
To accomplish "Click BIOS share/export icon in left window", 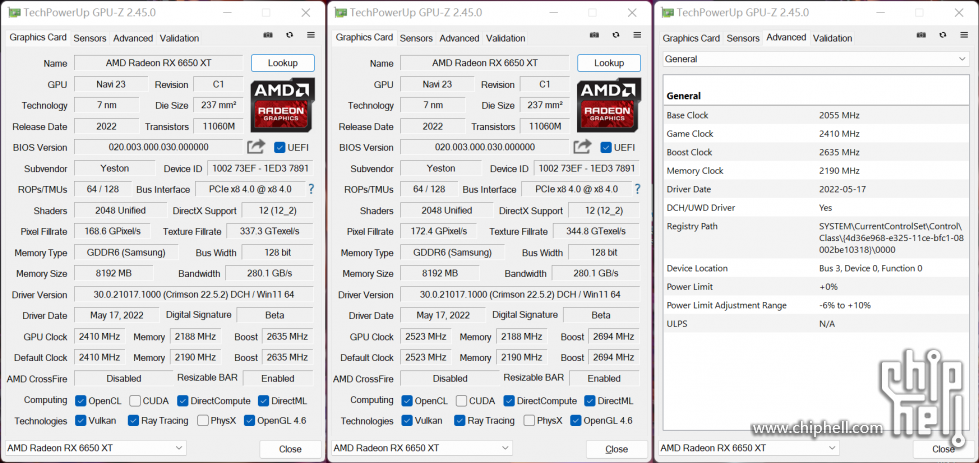I will click(256, 147).
